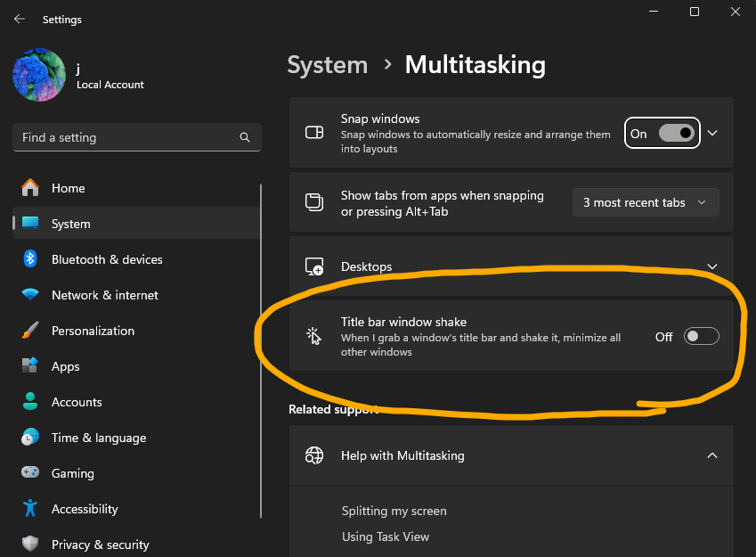This screenshot has height=557, width=756.
Task: Open the Splitting my screen link
Action: [394, 511]
